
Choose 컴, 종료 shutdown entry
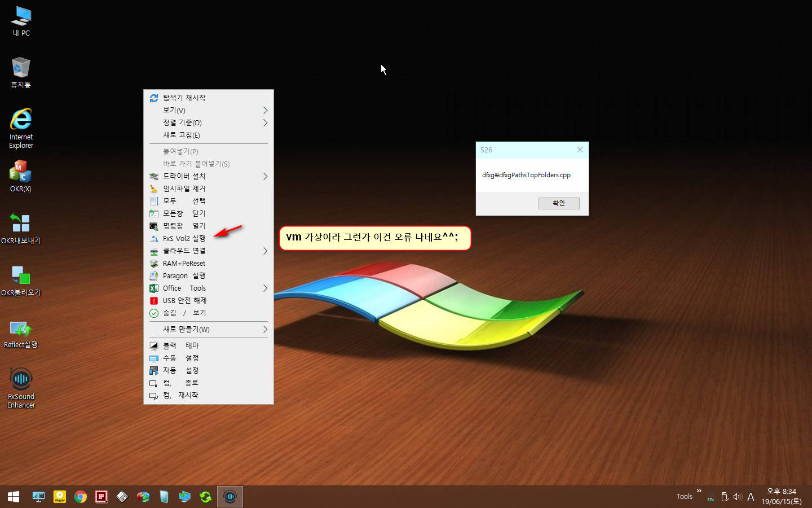pyautogui.click(x=209, y=383)
